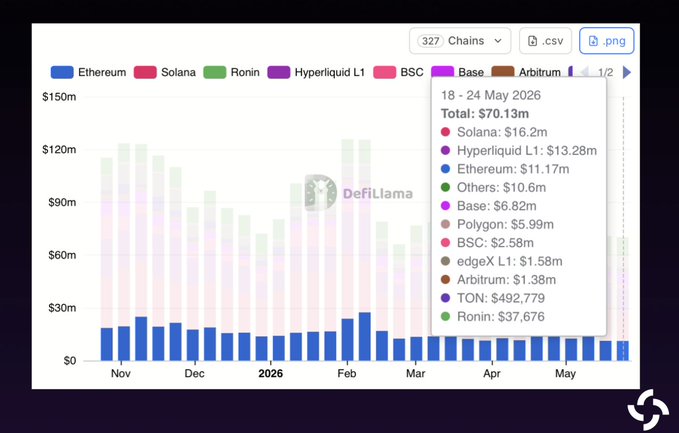Viewport: 679px width, 433px height.
Task: Toggle the Arbitrum legend series
Action: pos(526,72)
